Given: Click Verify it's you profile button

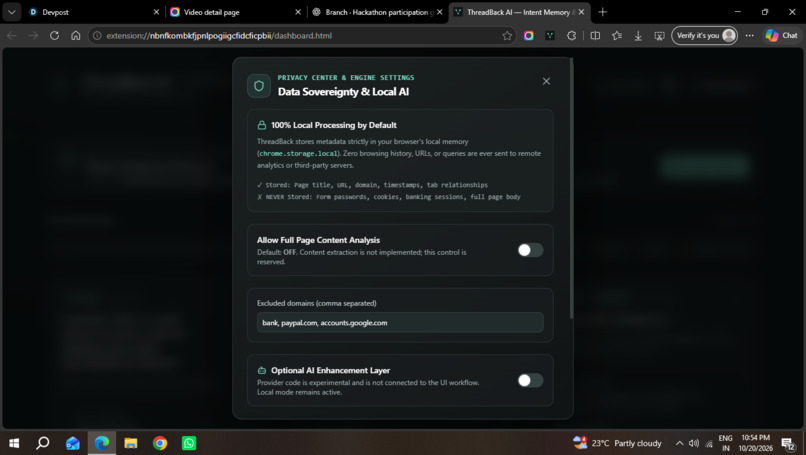Looking at the screenshot, I should pyautogui.click(x=704, y=35).
